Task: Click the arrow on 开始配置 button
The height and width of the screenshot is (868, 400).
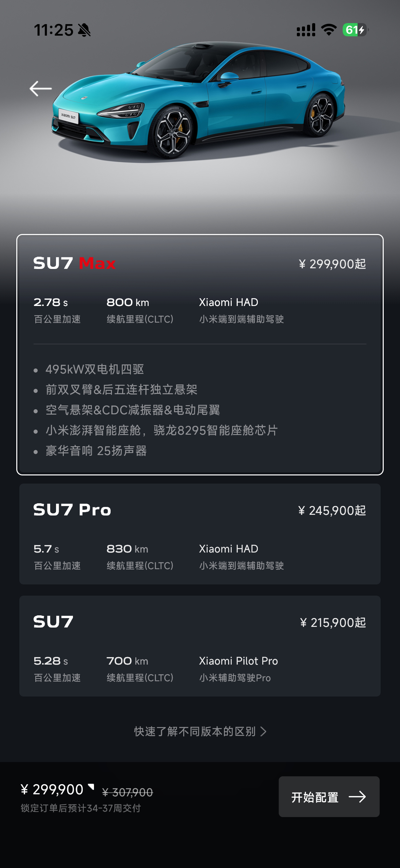Action: (357, 797)
